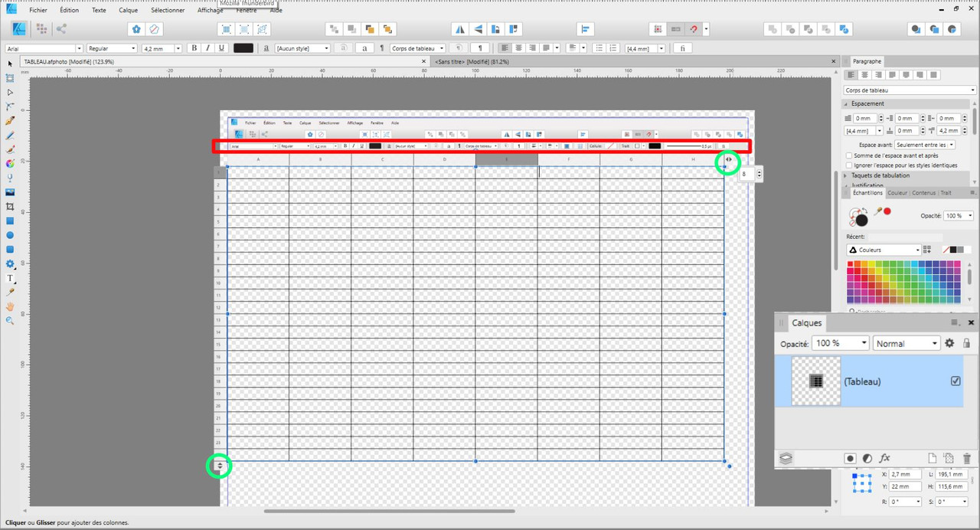Click column header D of table
Viewport: 980px width, 530px height.
point(444,159)
